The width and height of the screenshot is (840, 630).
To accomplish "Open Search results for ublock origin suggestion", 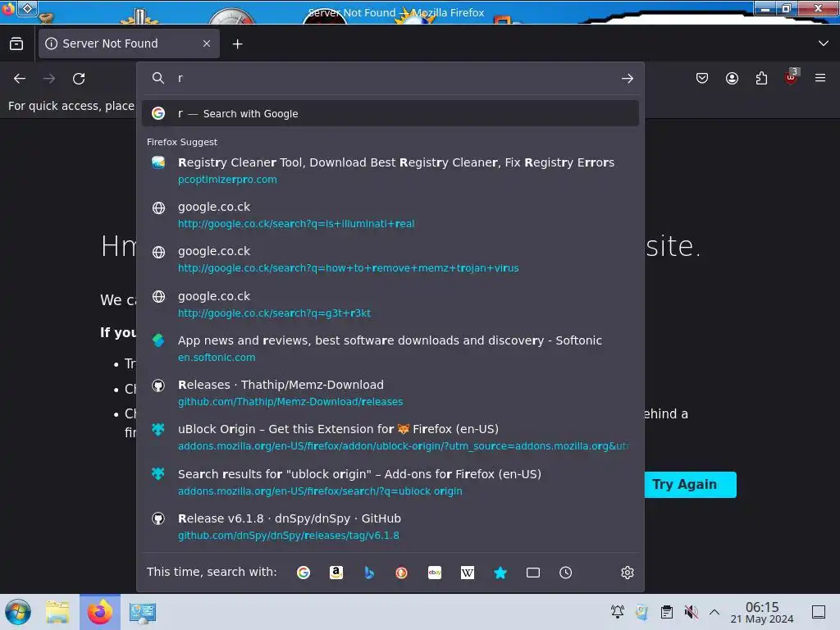I will pyautogui.click(x=390, y=482).
